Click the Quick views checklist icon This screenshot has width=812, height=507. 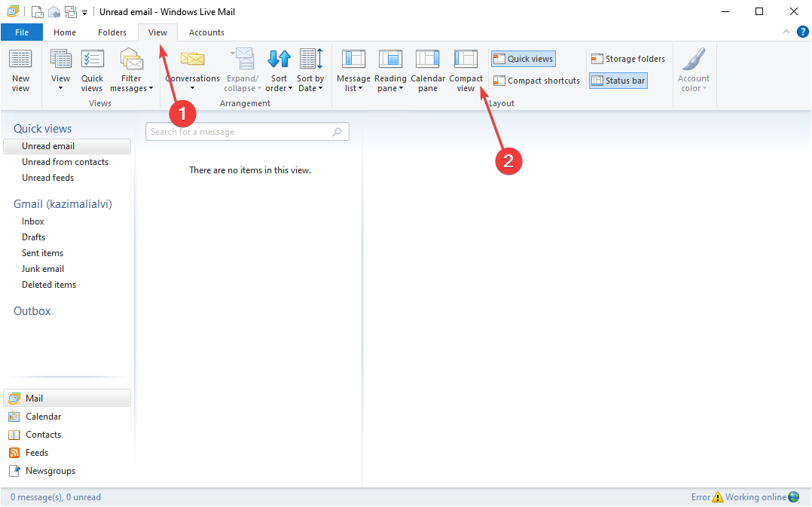93,59
